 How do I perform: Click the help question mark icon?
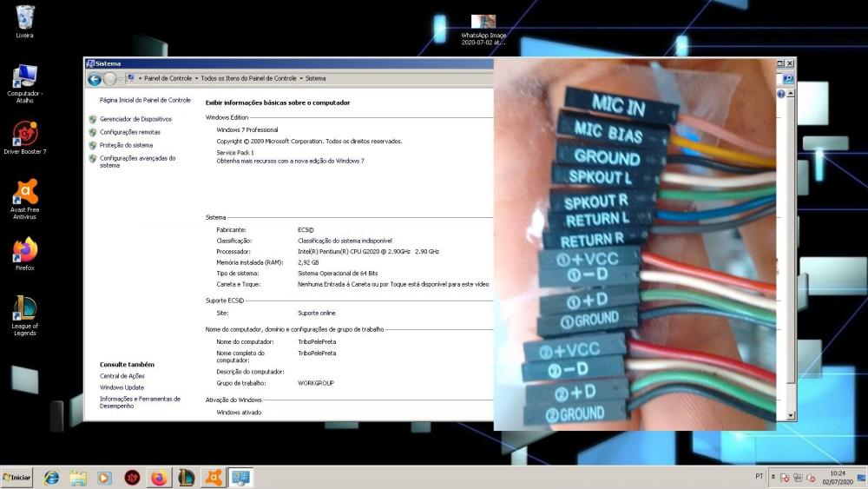(781, 94)
